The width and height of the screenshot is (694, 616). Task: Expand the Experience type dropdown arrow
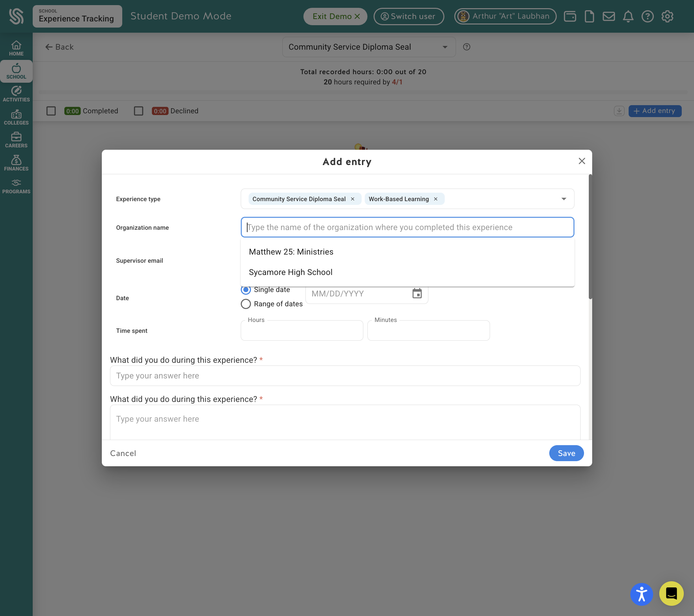[x=564, y=199]
